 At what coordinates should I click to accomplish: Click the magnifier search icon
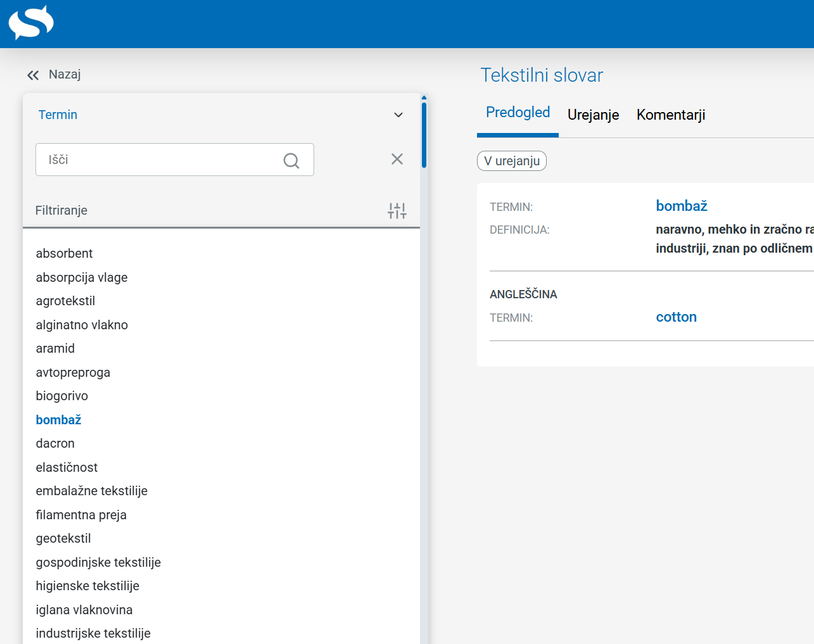pyautogui.click(x=291, y=160)
